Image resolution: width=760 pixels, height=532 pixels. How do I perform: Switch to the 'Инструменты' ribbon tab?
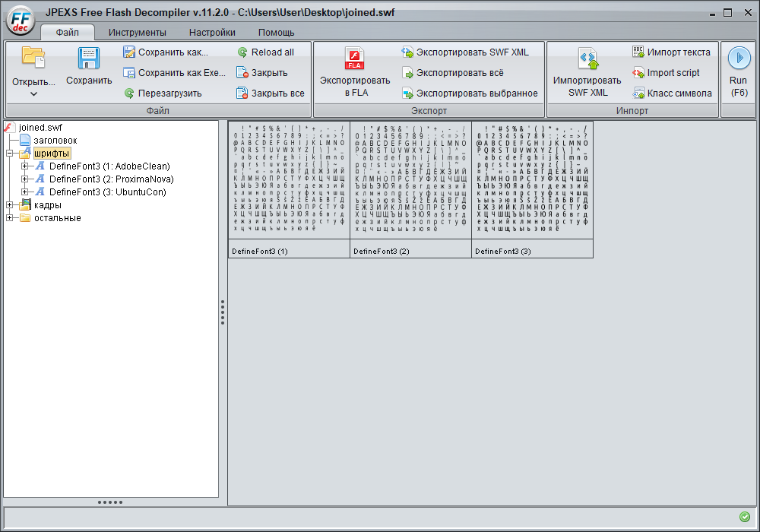137,33
